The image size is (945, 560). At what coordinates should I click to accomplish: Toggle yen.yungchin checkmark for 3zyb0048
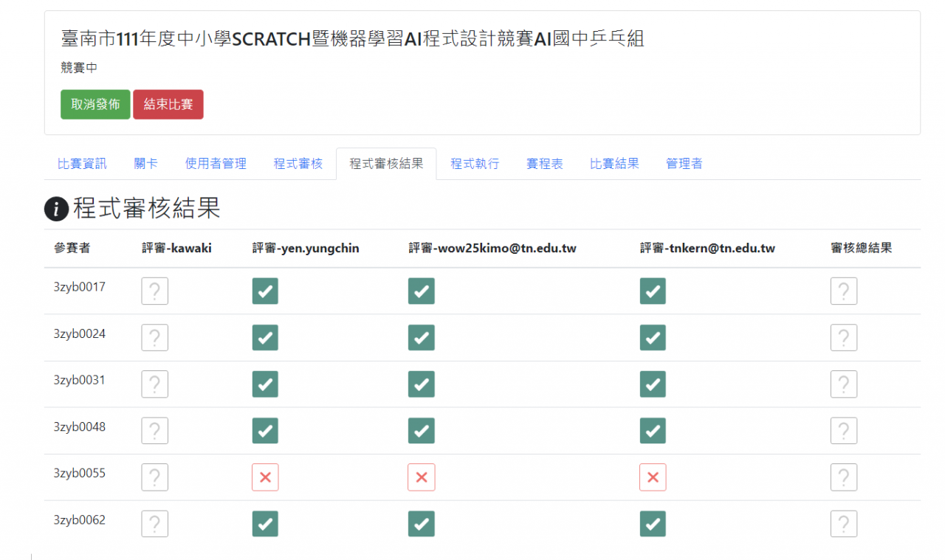(265, 431)
